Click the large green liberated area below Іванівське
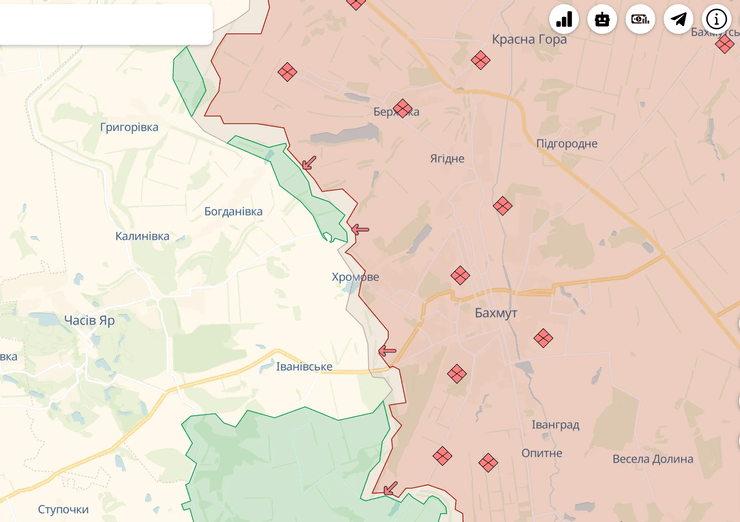 [x=280, y=460]
